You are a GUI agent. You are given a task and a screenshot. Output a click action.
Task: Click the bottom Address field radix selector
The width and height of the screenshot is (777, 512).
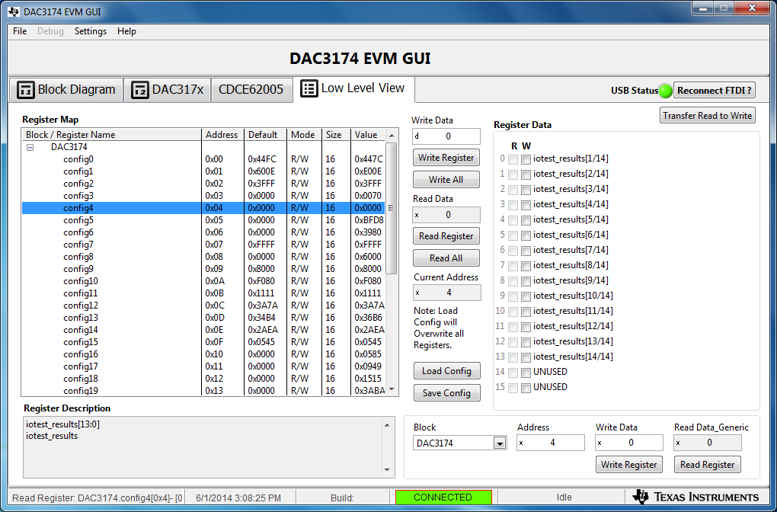521,443
